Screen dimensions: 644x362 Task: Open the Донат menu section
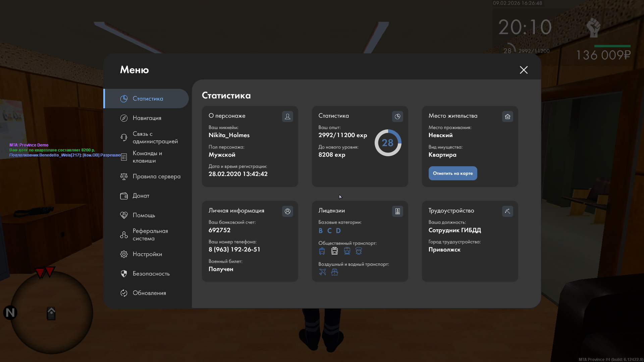point(141,196)
